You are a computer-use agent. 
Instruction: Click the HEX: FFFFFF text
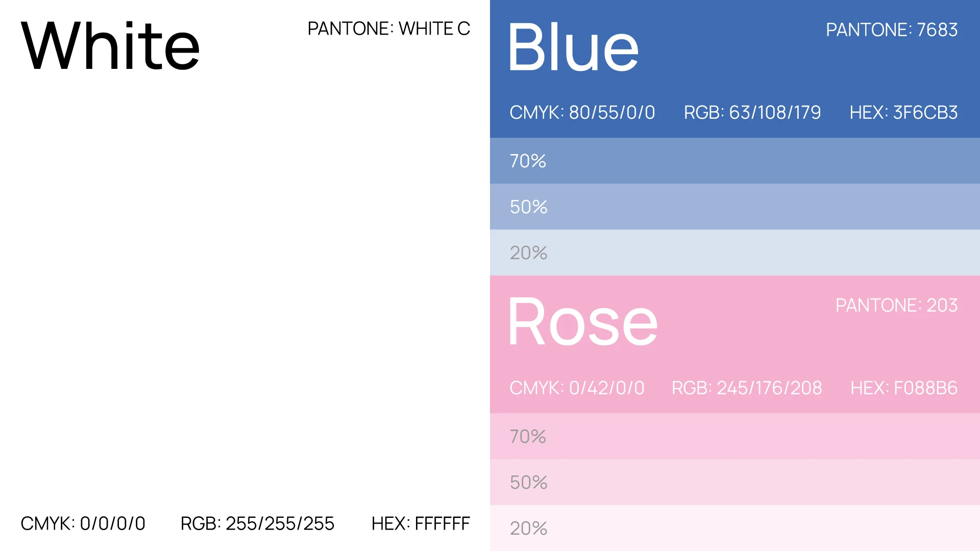pos(420,523)
